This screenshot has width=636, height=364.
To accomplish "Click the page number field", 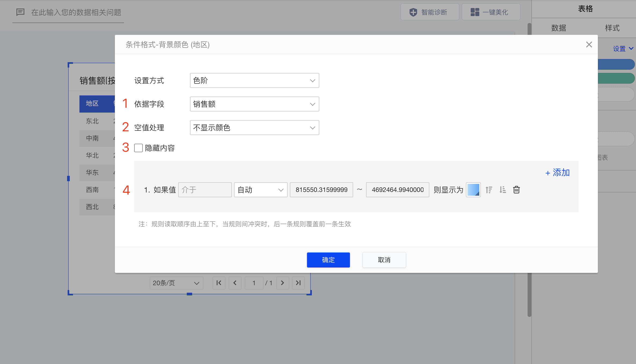I will point(254,283).
